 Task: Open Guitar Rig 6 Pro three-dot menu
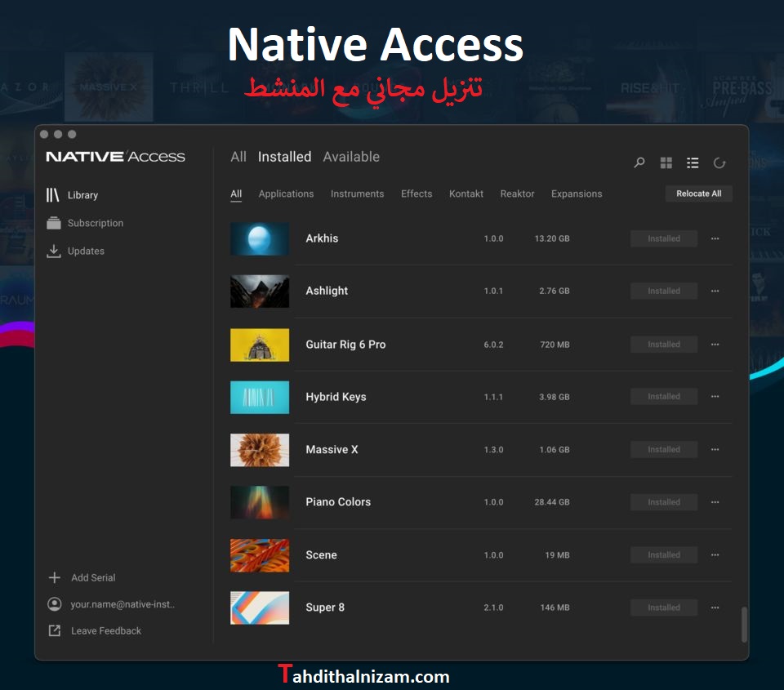pyautogui.click(x=715, y=345)
